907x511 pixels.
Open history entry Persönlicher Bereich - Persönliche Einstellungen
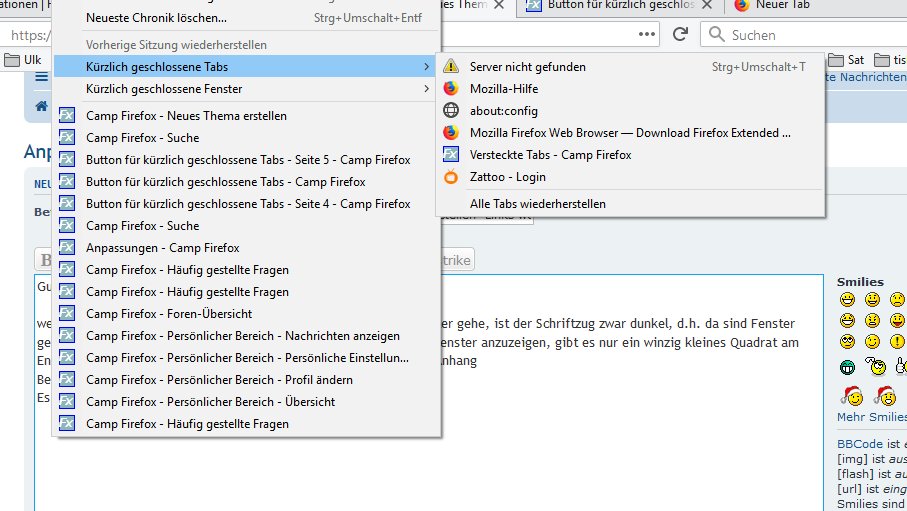[x=247, y=358]
